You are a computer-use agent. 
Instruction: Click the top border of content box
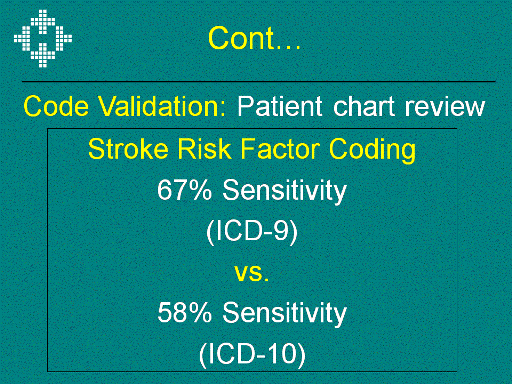[252, 128]
